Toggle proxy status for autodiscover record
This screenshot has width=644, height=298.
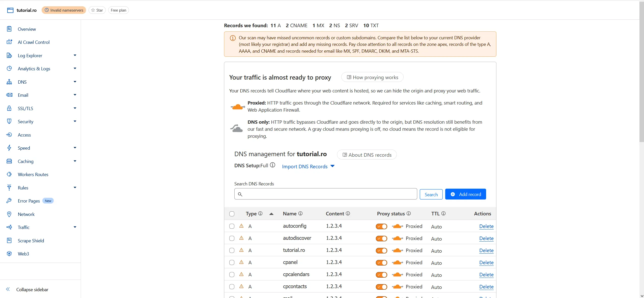click(x=381, y=238)
